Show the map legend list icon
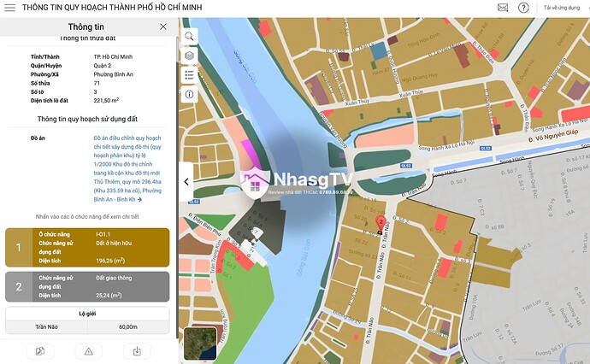Screen dimensions: 590x364 pos(189,74)
